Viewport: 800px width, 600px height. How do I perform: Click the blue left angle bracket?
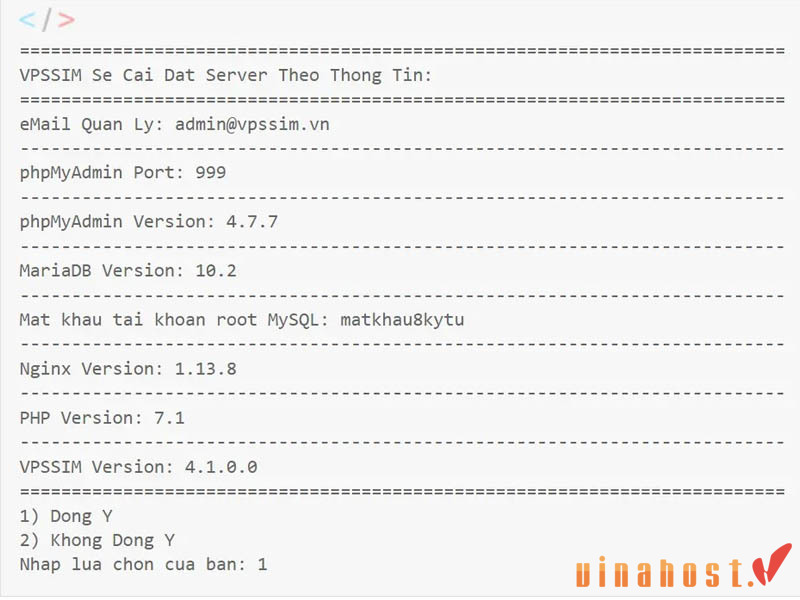[x=27, y=20]
